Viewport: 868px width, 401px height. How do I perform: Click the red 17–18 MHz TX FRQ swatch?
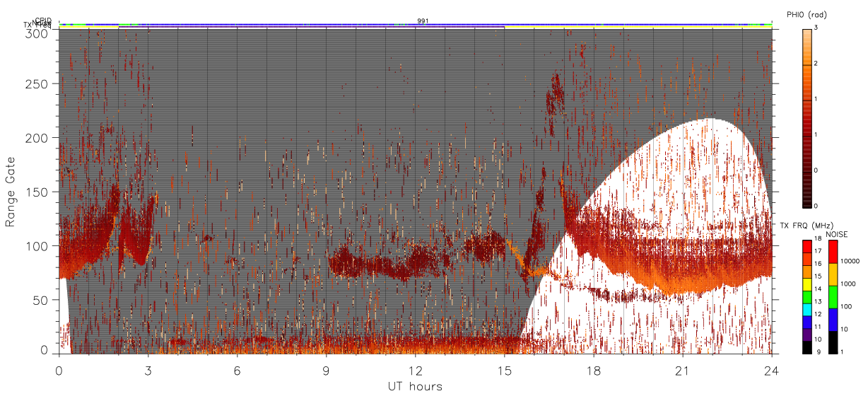(807, 245)
